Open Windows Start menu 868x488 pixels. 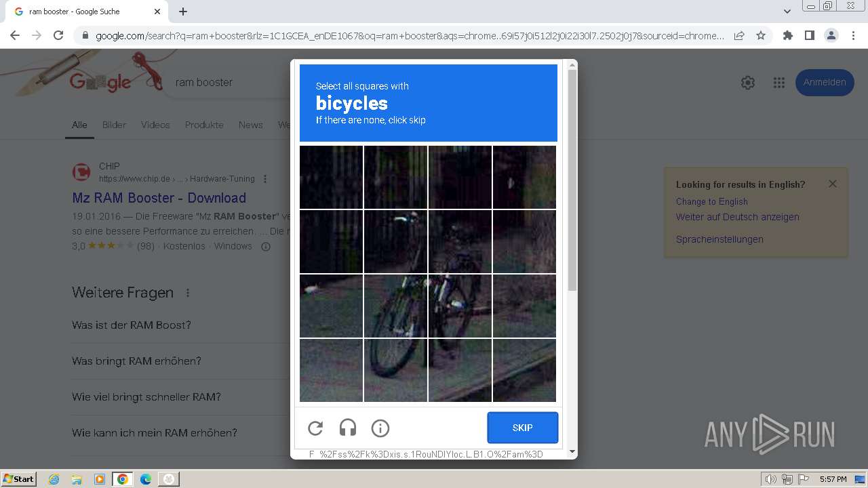click(19, 479)
